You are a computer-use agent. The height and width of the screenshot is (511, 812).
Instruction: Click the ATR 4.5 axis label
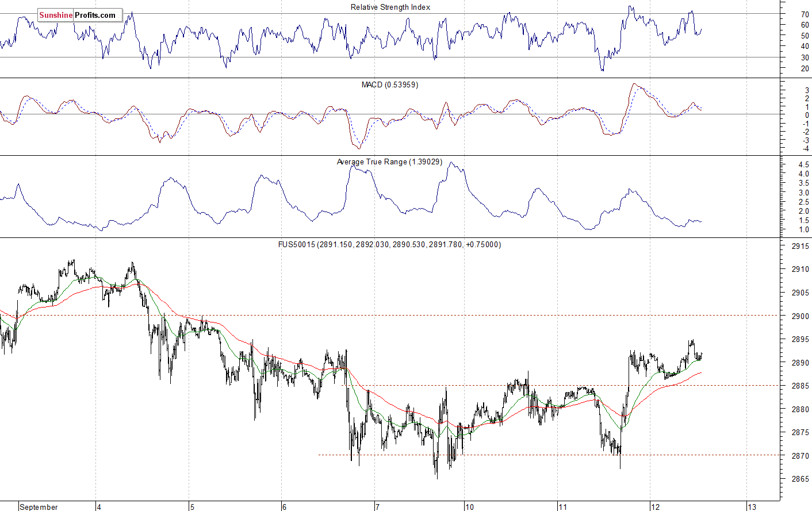[803, 165]
